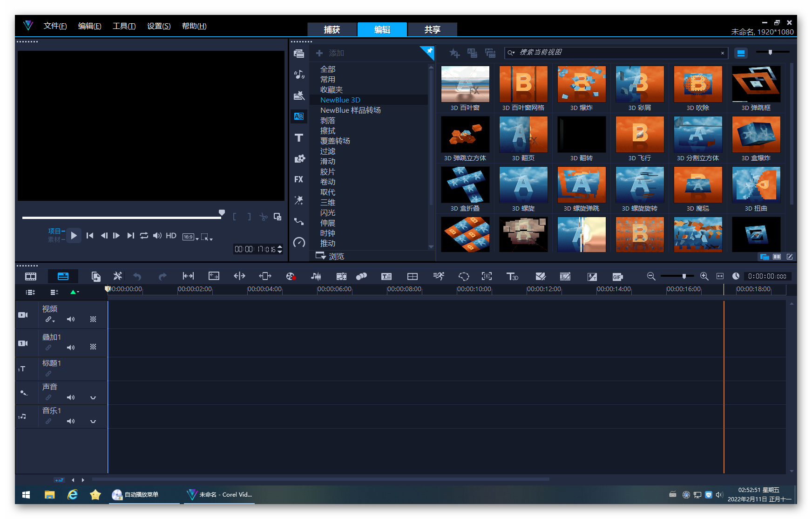Fit project in timeline window

(720, 276)
